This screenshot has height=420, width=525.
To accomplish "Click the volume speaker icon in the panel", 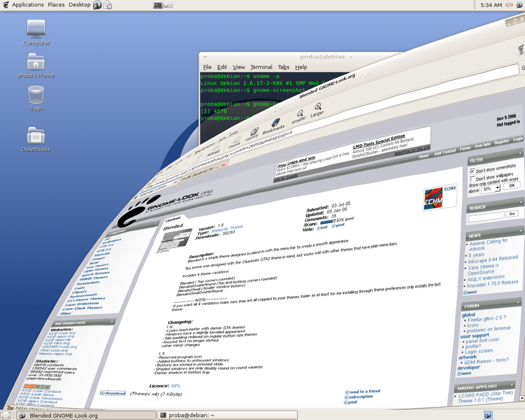I will point(509,5).
